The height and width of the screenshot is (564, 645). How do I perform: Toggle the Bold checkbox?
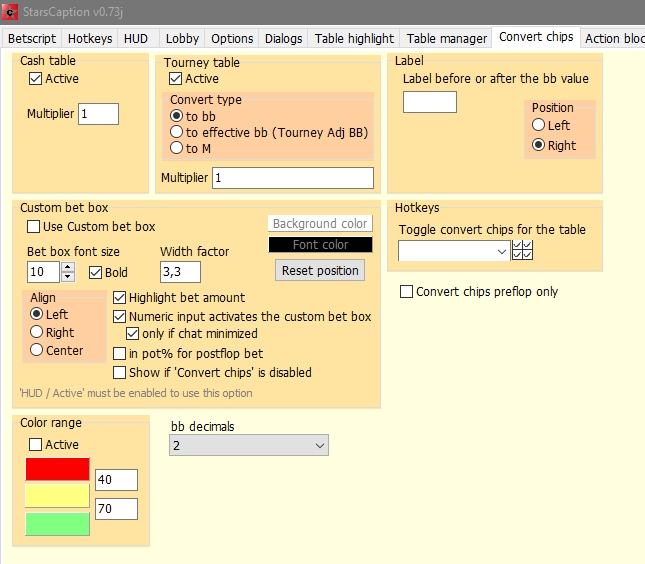click(x=95, y=272)
